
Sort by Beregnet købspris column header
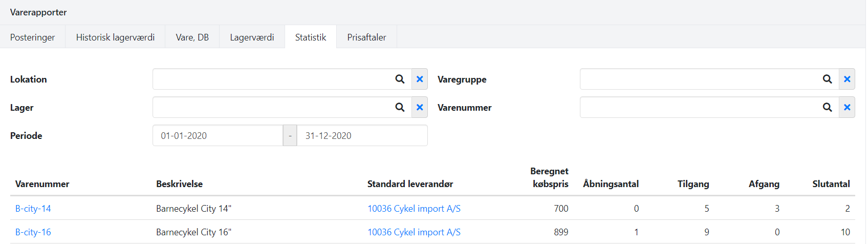click(x=549, y=177)
